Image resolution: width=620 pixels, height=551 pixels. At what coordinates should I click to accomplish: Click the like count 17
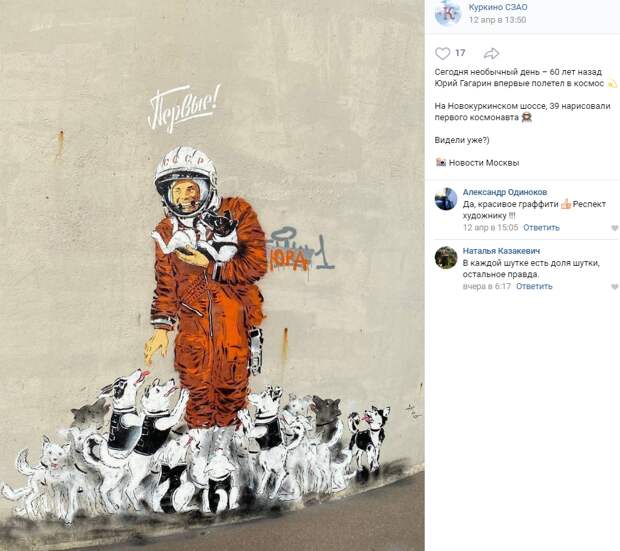[460, 53]
